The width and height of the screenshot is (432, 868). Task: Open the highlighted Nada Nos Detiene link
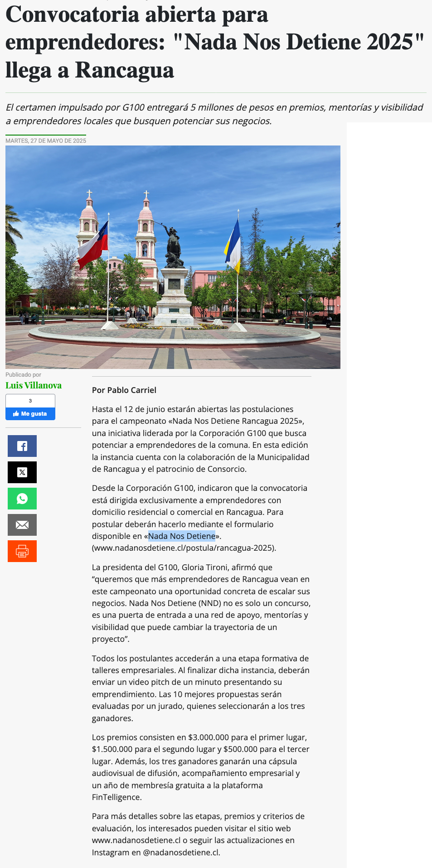click(182, 536)
